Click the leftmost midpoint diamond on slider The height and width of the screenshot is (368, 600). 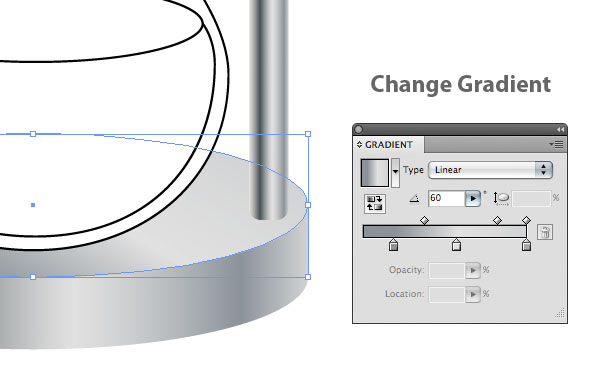click(x=424, y=220)
